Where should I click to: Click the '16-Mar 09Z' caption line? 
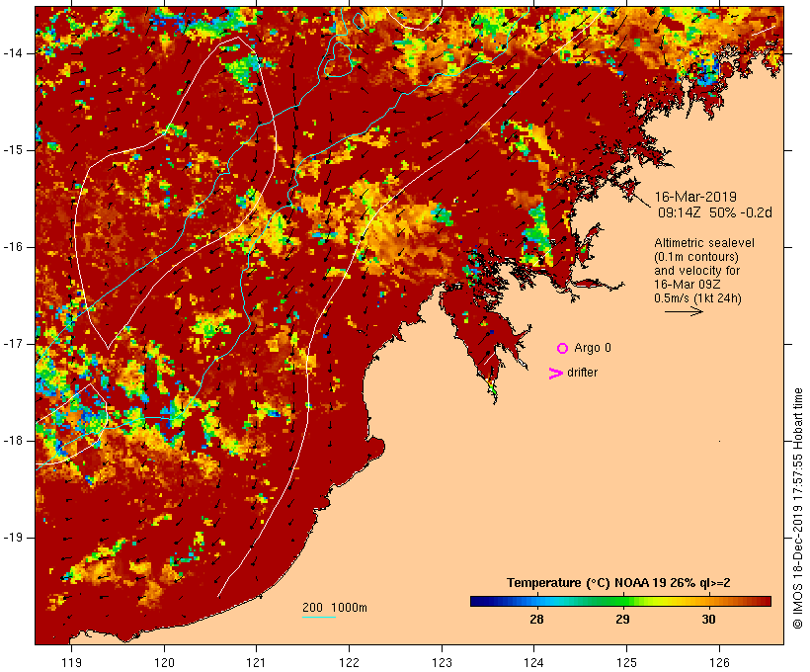688,285
